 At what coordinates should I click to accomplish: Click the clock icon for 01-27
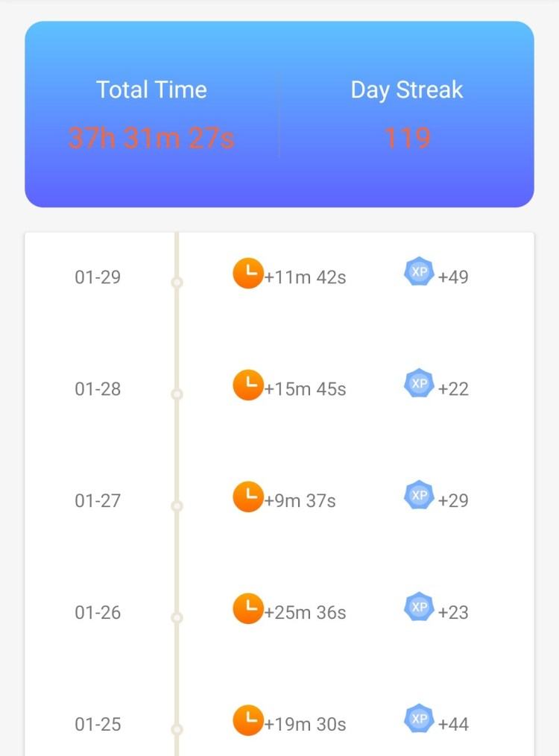[248, 497]
